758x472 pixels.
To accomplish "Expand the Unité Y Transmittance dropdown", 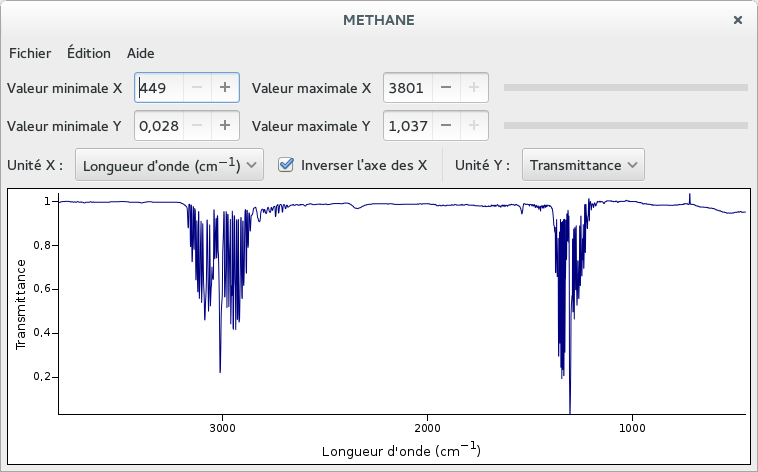I will click(584, 165).
